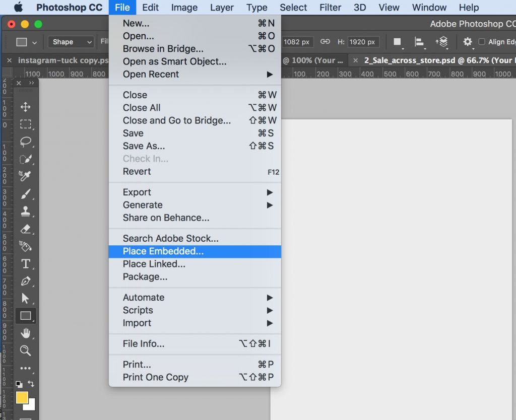Select the Eyedropper tool
Screen dimensions: 516x420
point(25,176)
